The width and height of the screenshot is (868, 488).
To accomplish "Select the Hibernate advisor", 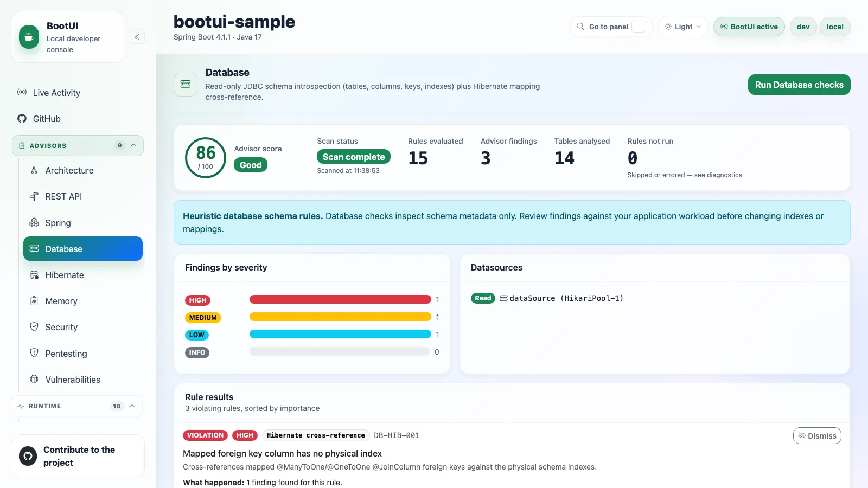I will tap(83, 275).
